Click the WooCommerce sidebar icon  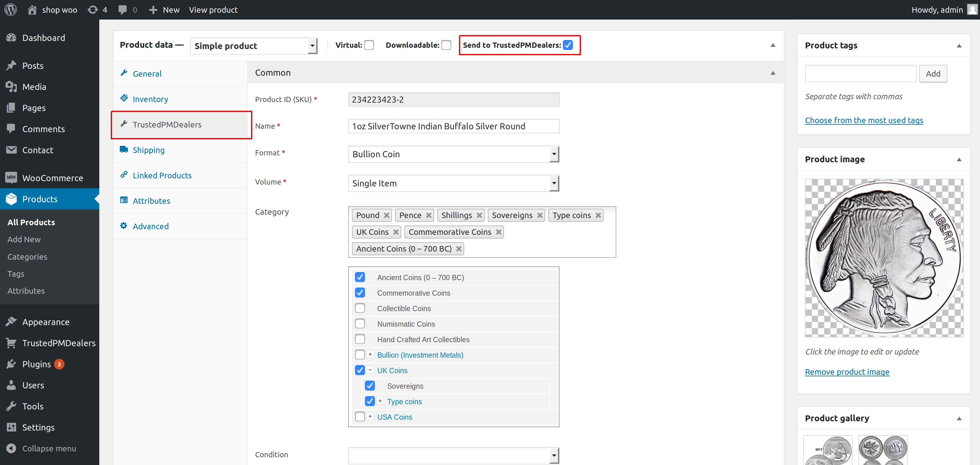11,177
